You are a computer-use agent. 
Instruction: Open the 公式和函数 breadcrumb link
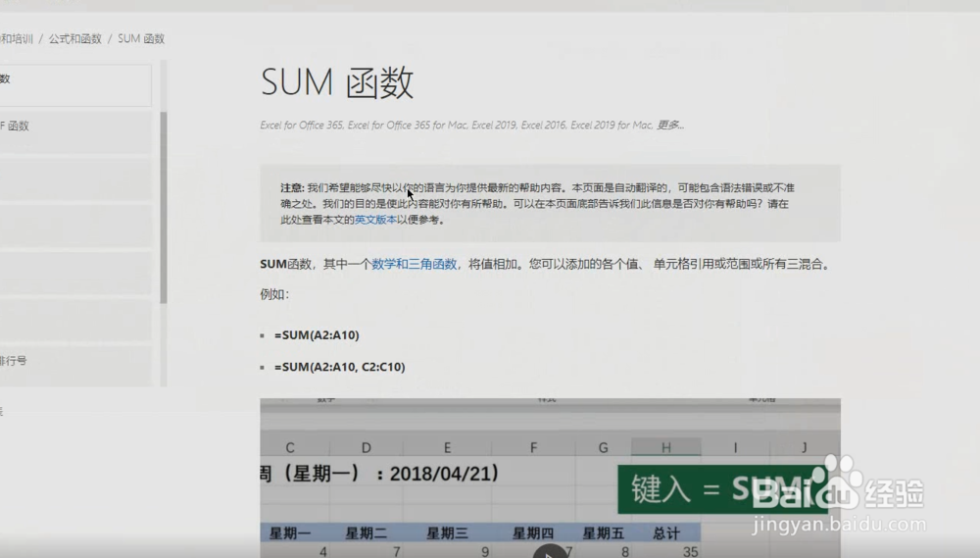point(75,39)
